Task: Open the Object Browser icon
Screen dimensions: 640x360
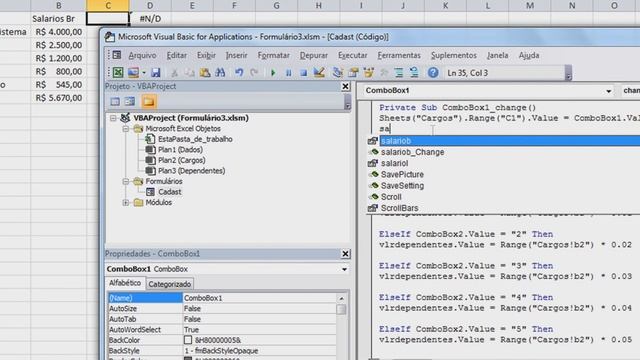Action: pyautogui.click(x=369, y=73)
